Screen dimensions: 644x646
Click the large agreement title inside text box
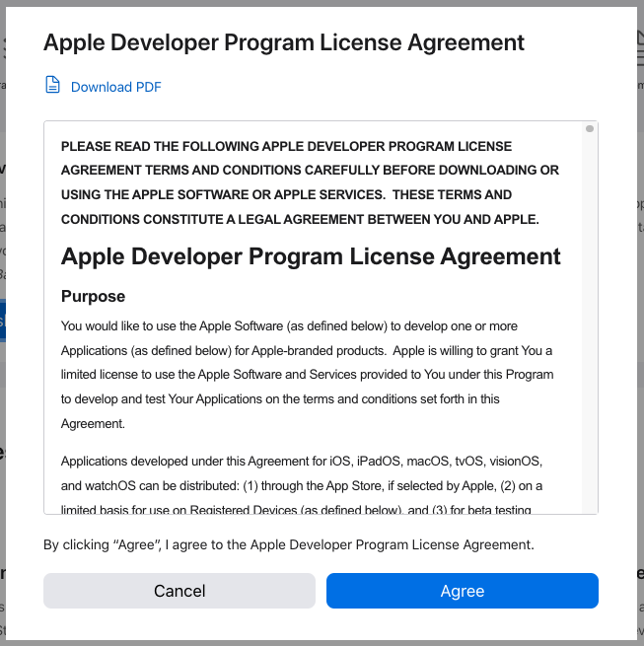[311, 256]
